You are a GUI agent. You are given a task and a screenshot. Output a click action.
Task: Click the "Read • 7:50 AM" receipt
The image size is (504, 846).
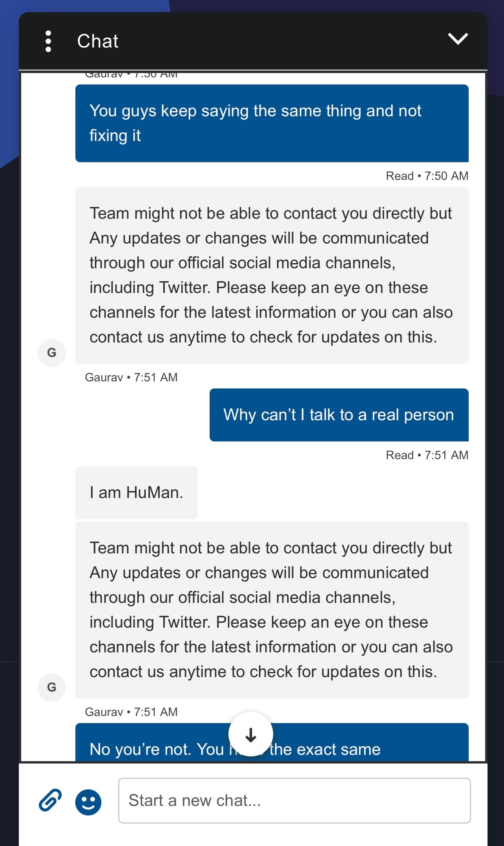point(427,176)
